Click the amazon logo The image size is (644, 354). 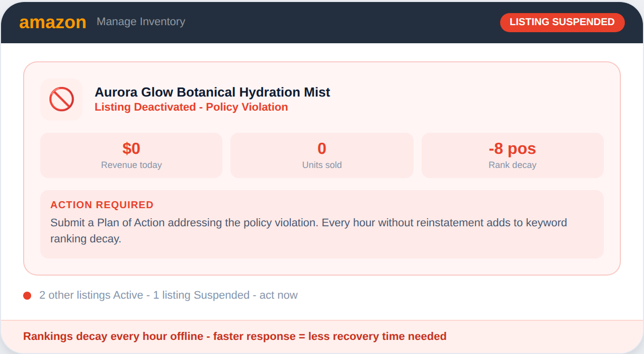53,23
